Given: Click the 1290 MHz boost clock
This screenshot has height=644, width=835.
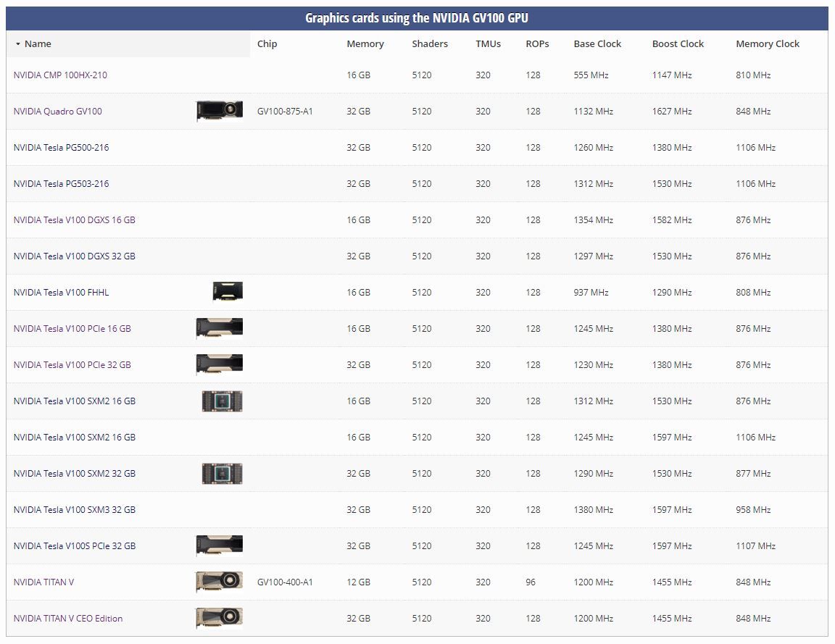Looking at the screenshot, I should click(x=671, y=292).
